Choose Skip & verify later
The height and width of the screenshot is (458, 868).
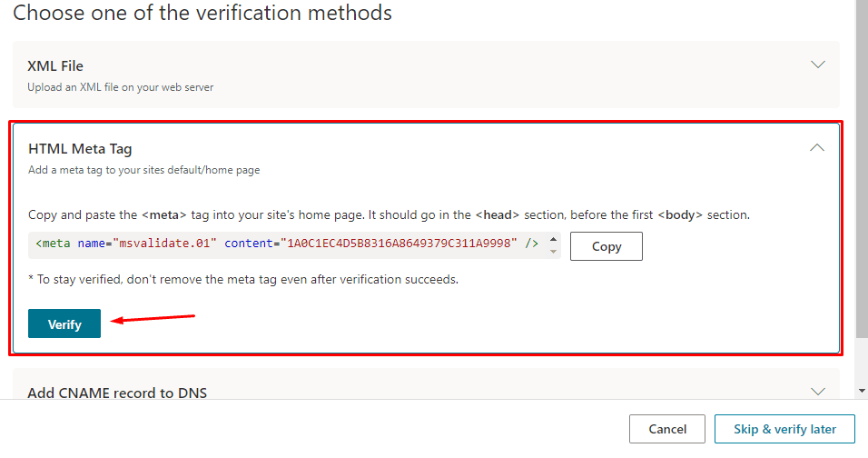click(x=784, y=429)
